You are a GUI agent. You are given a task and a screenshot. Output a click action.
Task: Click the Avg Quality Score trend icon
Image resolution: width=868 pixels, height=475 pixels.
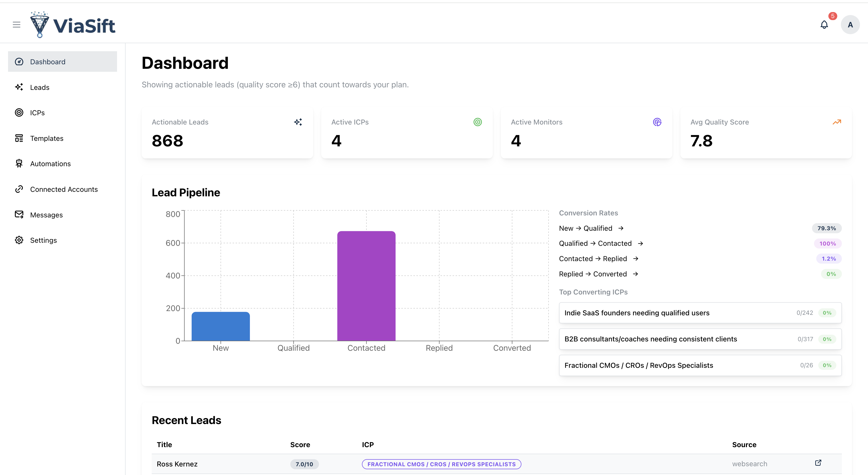tap(837, 122)
